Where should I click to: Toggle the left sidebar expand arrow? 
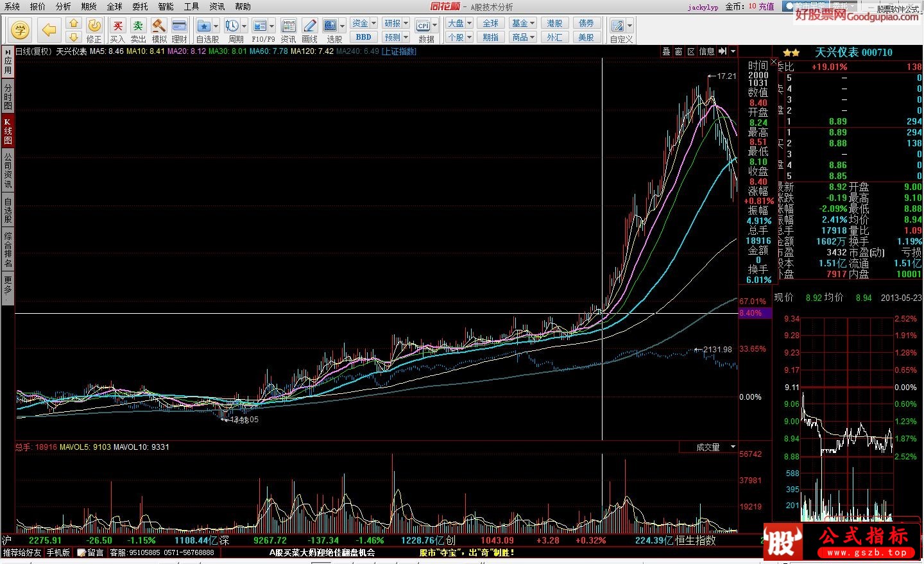[8, 51]
